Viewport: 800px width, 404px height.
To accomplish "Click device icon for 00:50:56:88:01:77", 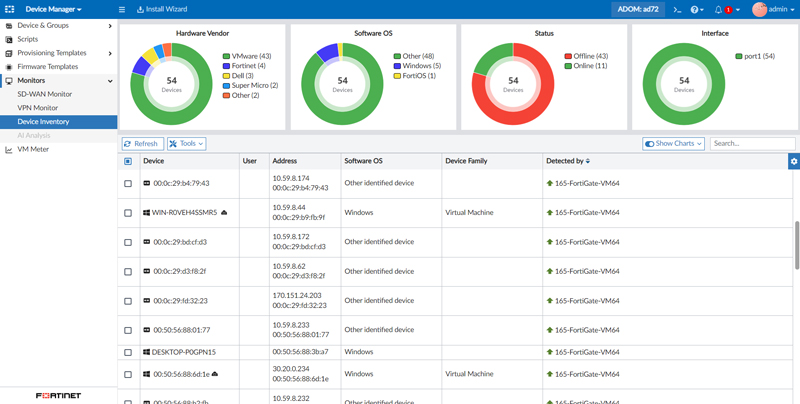I will point(146,330).
